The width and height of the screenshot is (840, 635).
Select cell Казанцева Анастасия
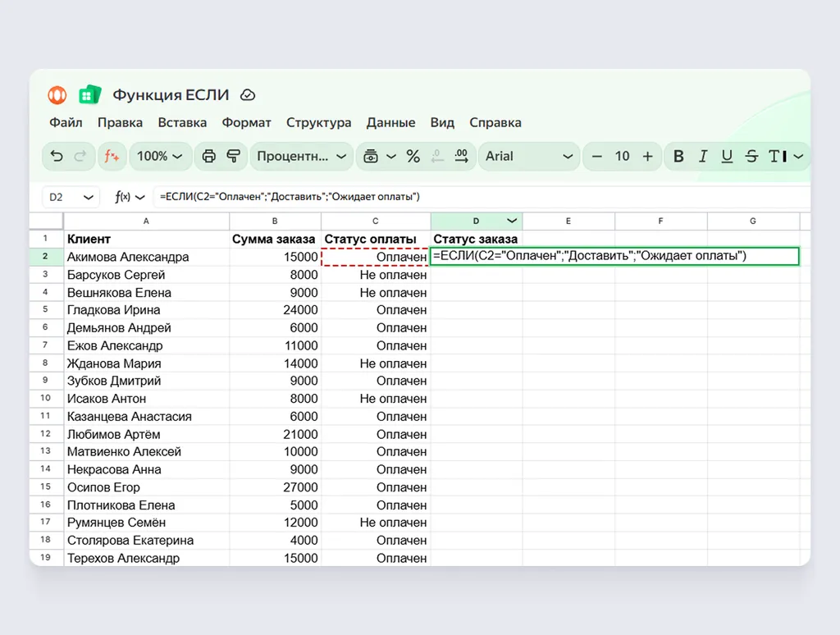146,417
